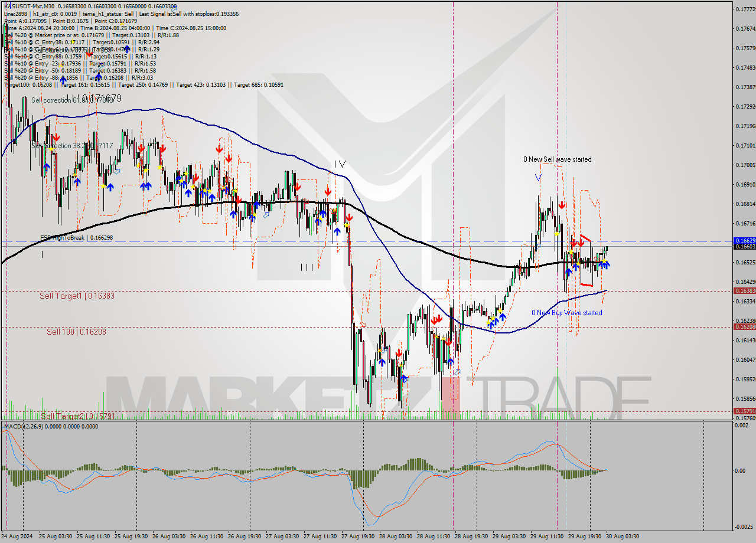The width and height of the screenshot is (756, 543).
Task: Select the FSB-HighToBreak 0.166298 label
Action: pyautogui.click(x=76, y=237)
